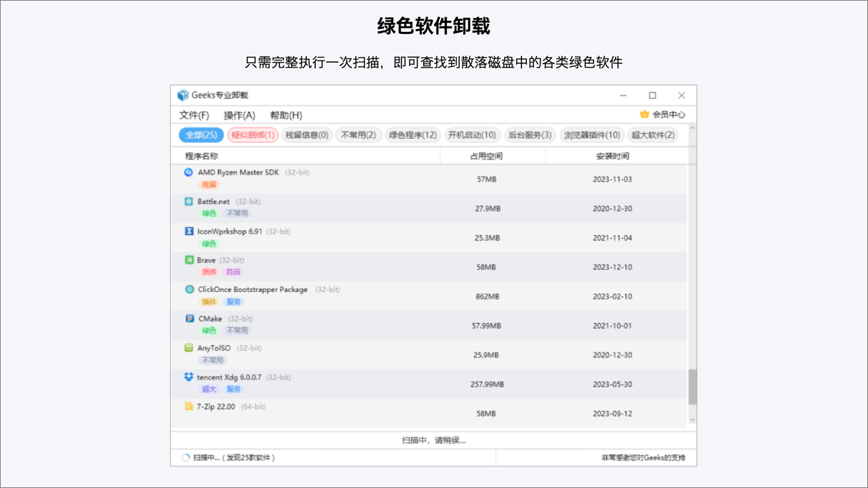Click the tencent Xdg dropbox-style icon
This screenshot has width=868, height=488.
189,377
